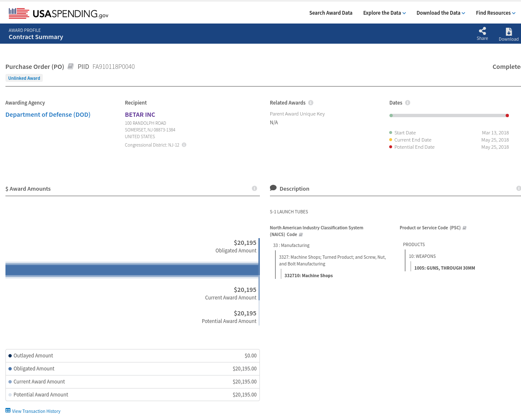This screenshot has width=521, height=420.
Task: Click 10: WEAPONS entry
Action: click(x=422, y=256)
